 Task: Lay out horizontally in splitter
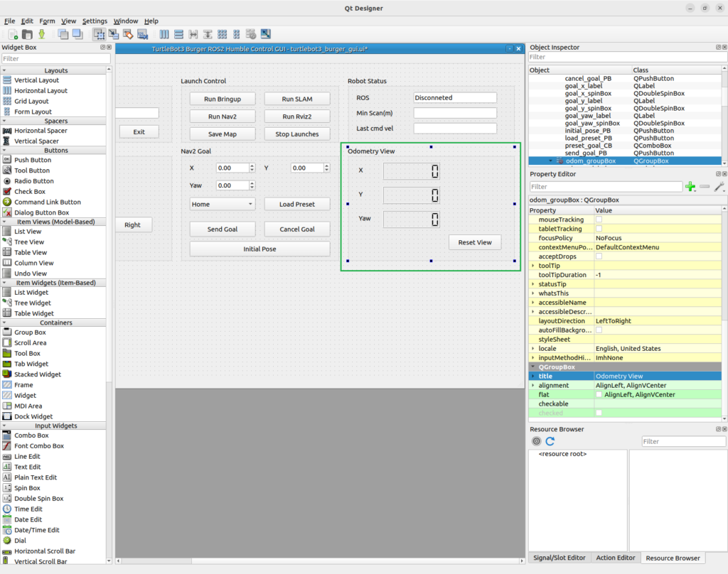193,34
